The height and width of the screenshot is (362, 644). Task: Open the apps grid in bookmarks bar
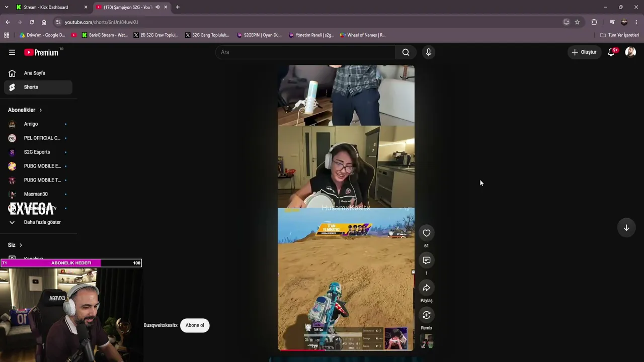[7, 35]
